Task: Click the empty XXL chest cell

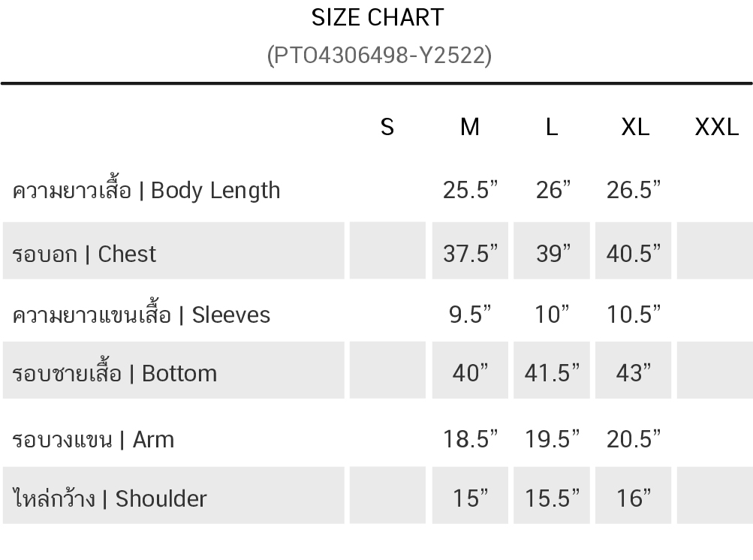Action: (x=714, y=251)
